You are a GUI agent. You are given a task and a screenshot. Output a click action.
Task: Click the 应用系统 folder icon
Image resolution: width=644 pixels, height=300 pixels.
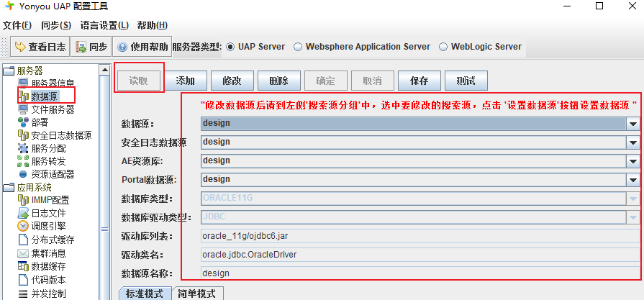click(9, 188)
